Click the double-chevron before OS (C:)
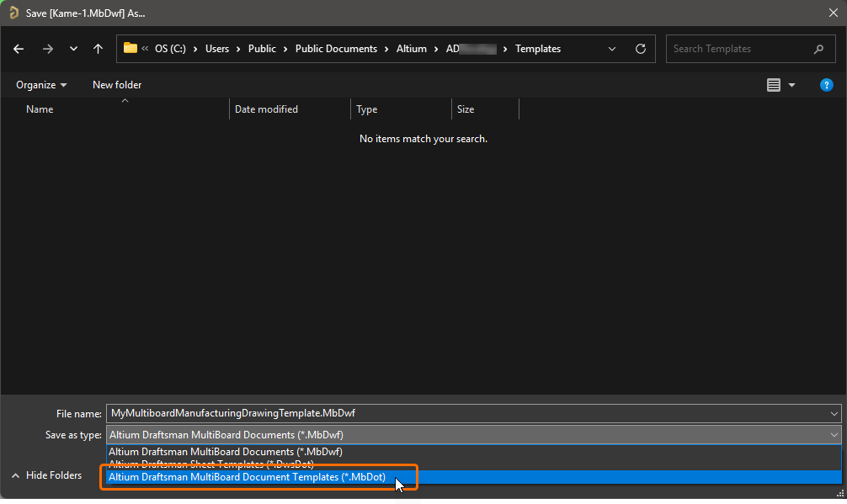847x504 pixels. [x=145, y=49]
